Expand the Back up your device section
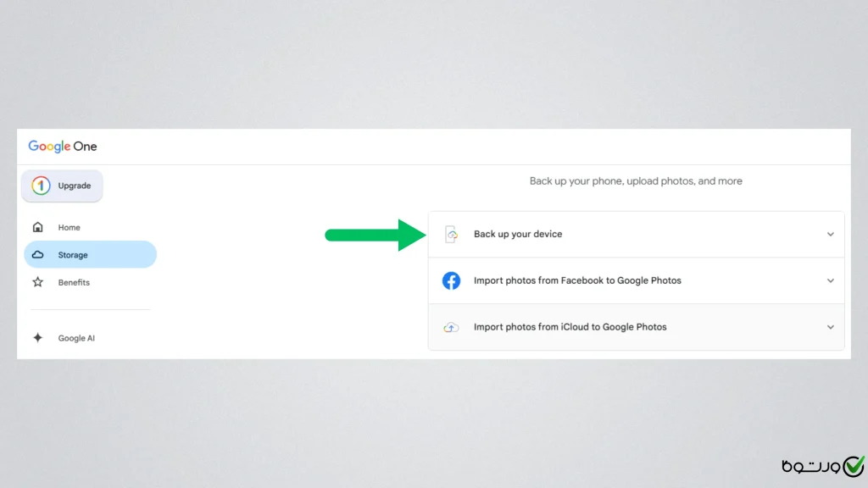Viewport: 868px width, 488px height. click(831, 234)
